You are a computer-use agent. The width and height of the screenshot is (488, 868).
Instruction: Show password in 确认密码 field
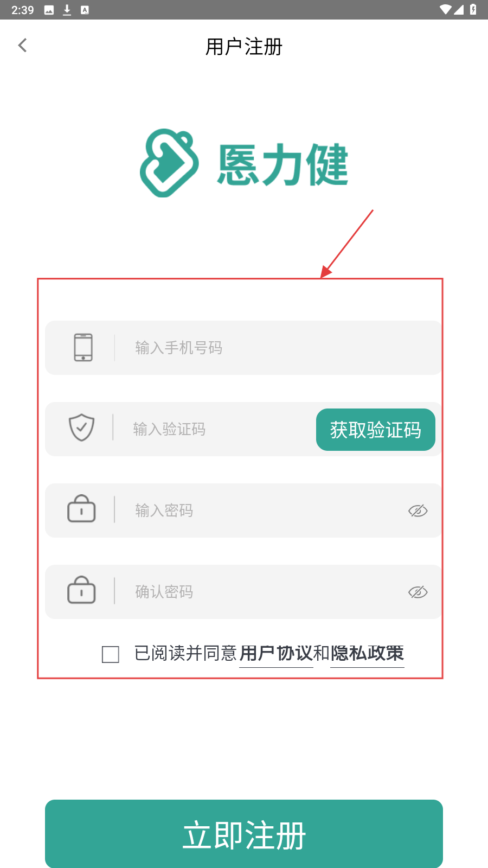[x=418, y=592]
